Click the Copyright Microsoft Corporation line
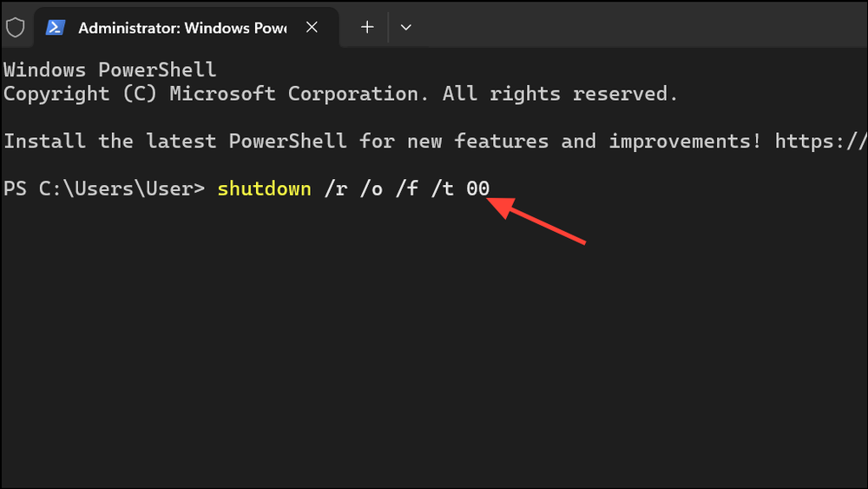This screenshot has height=489, width=868. 340,94
